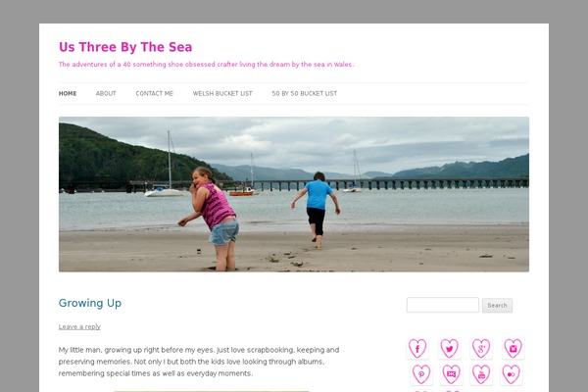Viewport: 588px width, 392px height.
Task: Click the Us Three By The Sea title
Action: pyautogui.click(x=125, y=47)
